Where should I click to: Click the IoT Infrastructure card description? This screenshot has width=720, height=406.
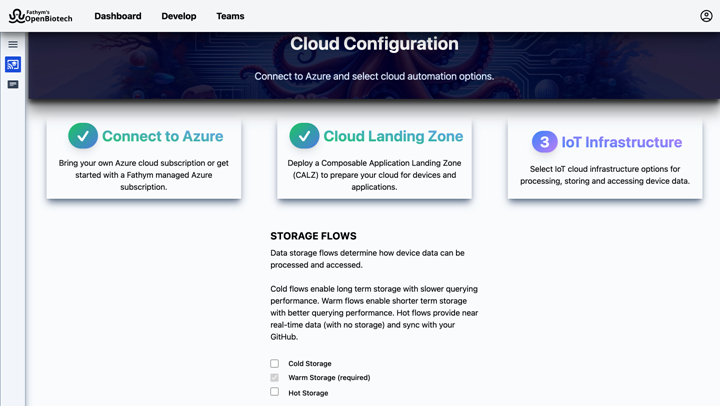pos(605,175)
